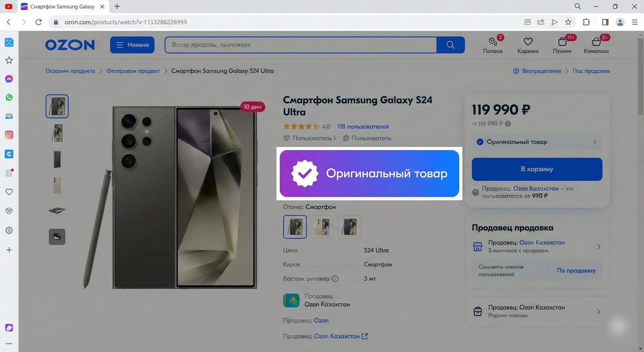Click the Ozon search input field
This screenshot has height=352, width=644.
click(x=301, y=45)
